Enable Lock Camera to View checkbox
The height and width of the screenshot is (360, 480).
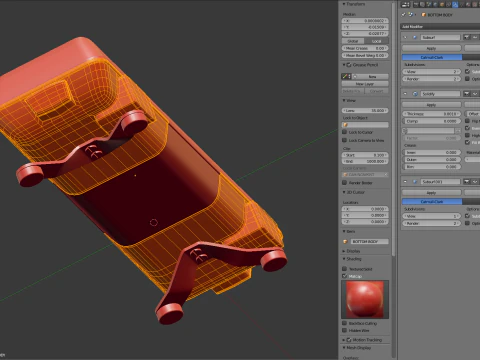point(345,140)
